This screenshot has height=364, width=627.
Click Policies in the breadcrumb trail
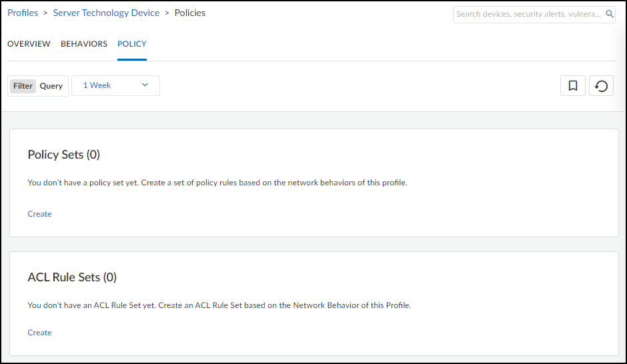tap(190, 13)
